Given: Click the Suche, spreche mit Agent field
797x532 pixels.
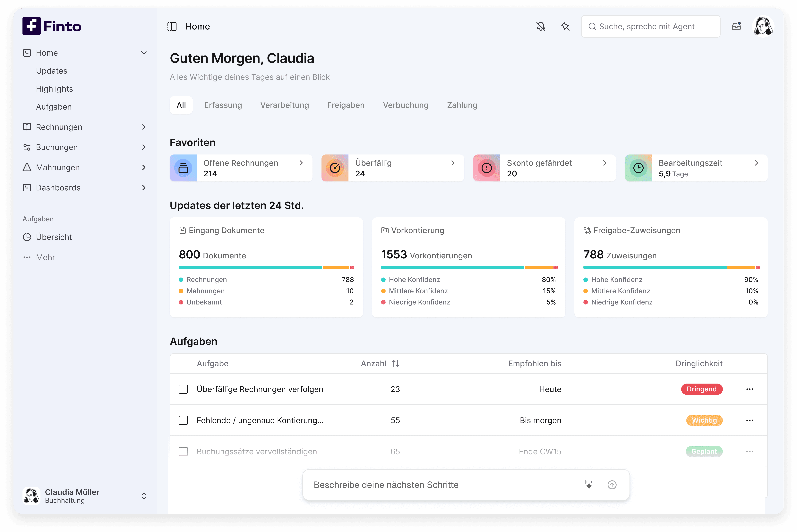Looking at the screenshot, I should coord(651,26).
